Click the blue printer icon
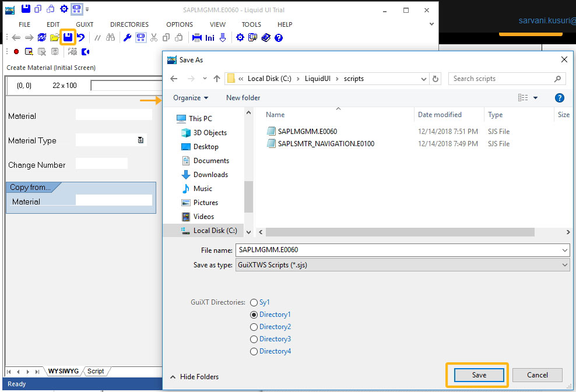This screenshot has height=392, width=576. (x=197, y=37)
